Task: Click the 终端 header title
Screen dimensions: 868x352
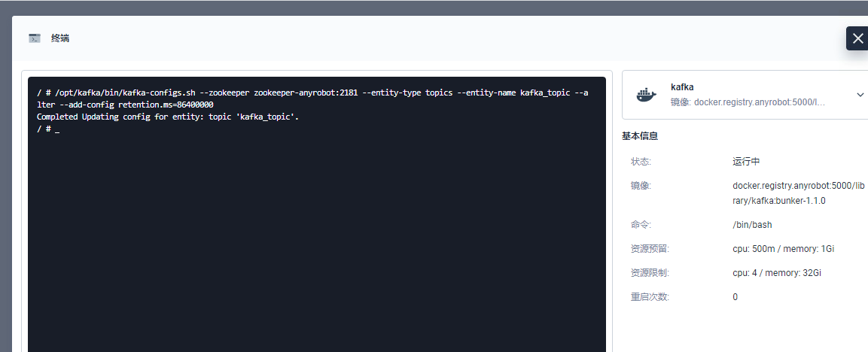Action: pos(59,38)
